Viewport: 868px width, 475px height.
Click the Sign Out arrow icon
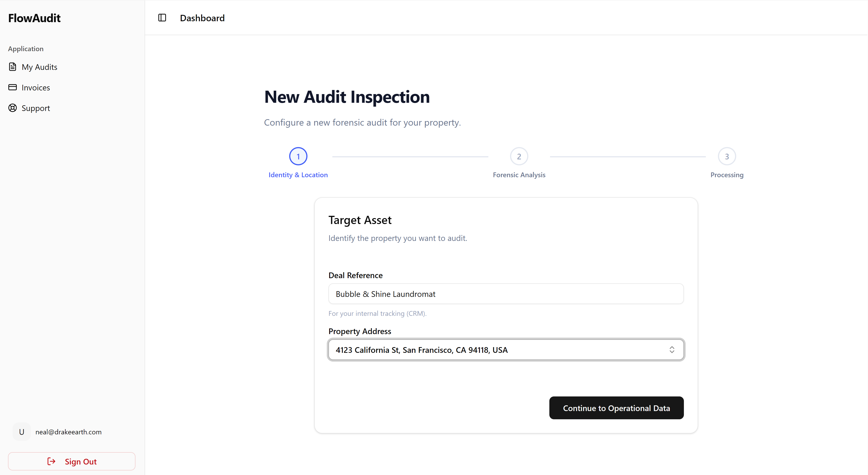51,461
